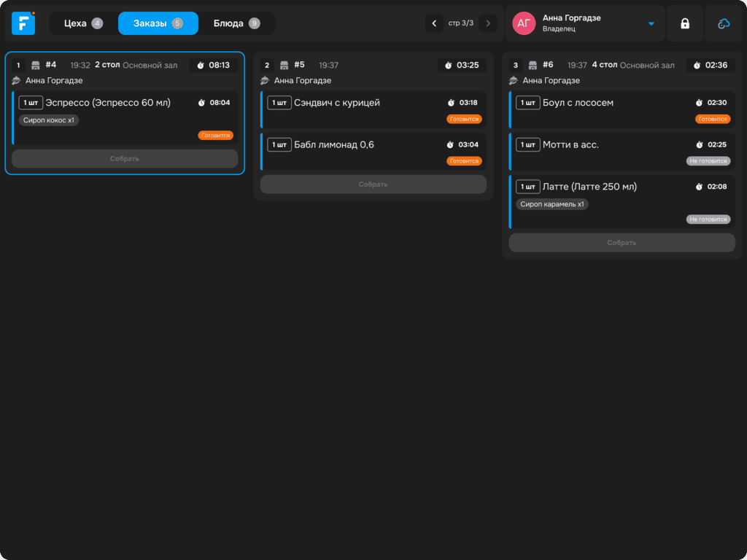Click the stopwatch icon next to 02:25

pos(700,145)
